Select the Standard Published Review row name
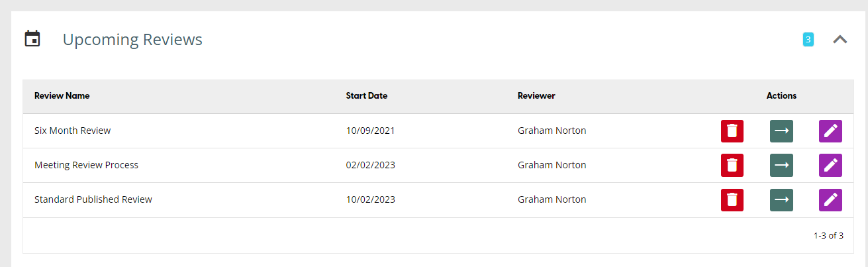 pyautogui.click(x=93, y=199)
